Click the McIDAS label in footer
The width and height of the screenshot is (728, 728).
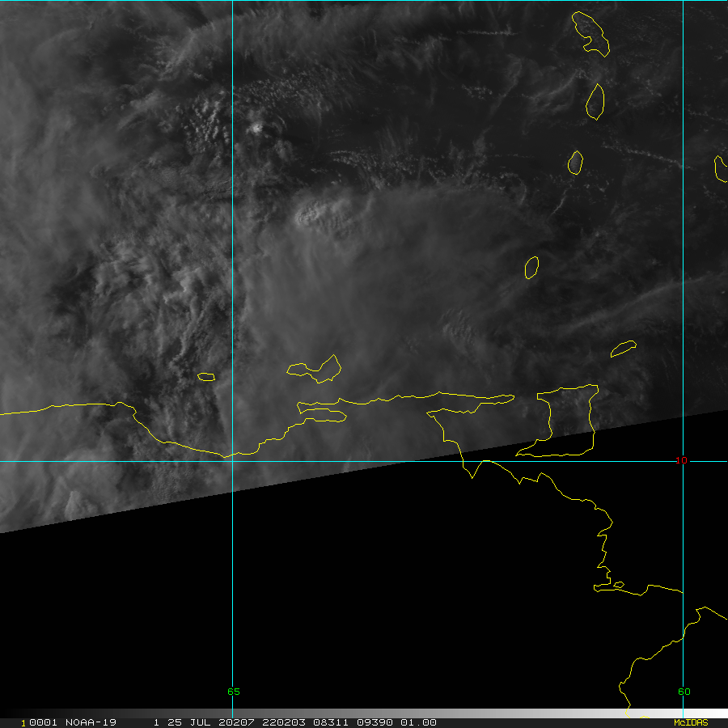click(x=691, y=722)
